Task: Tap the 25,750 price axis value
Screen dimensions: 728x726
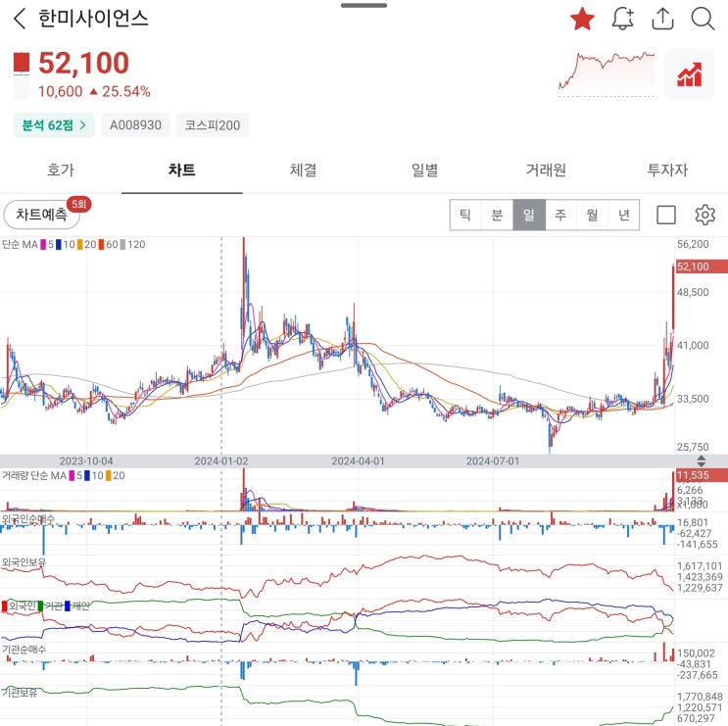Action: coord(693,447)
